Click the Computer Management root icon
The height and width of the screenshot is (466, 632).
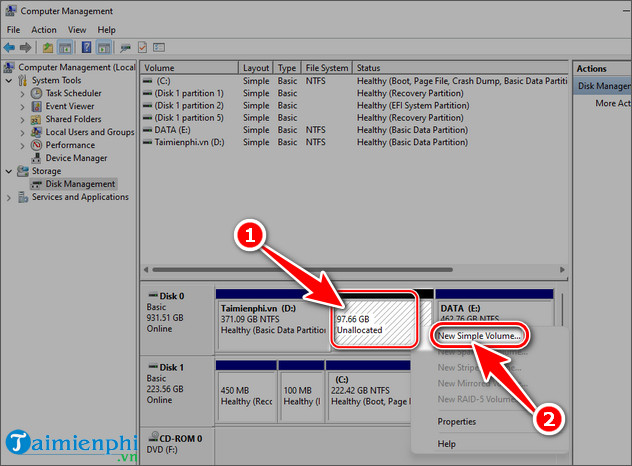10,67
